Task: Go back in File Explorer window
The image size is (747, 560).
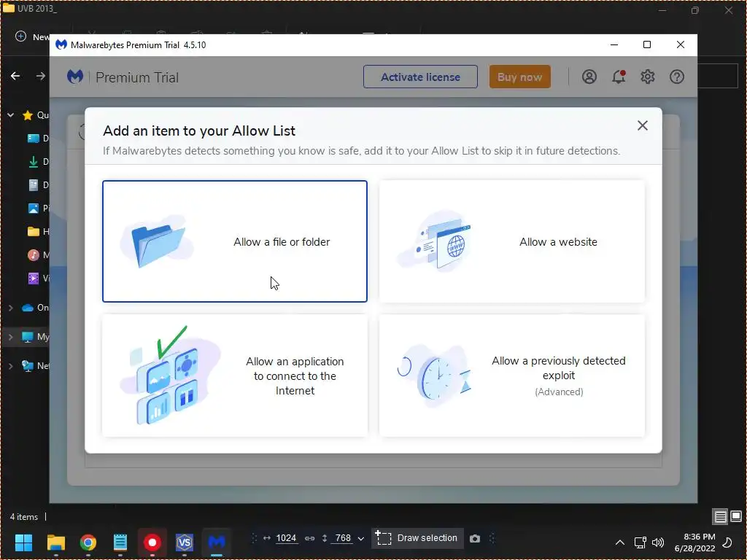Action: [x=15, y=76]
